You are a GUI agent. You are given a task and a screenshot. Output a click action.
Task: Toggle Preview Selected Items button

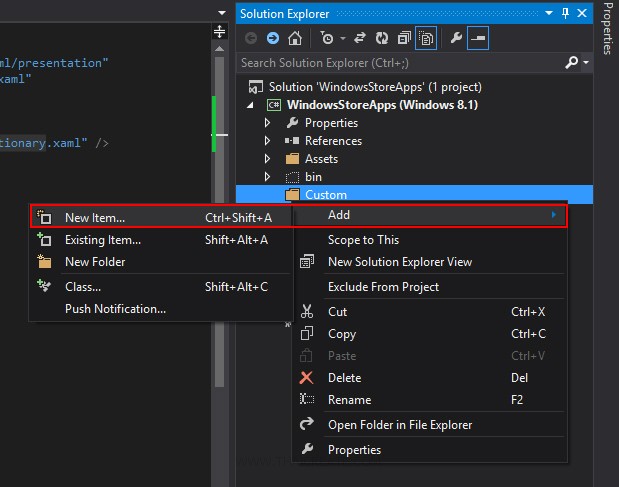coord(478,38)
